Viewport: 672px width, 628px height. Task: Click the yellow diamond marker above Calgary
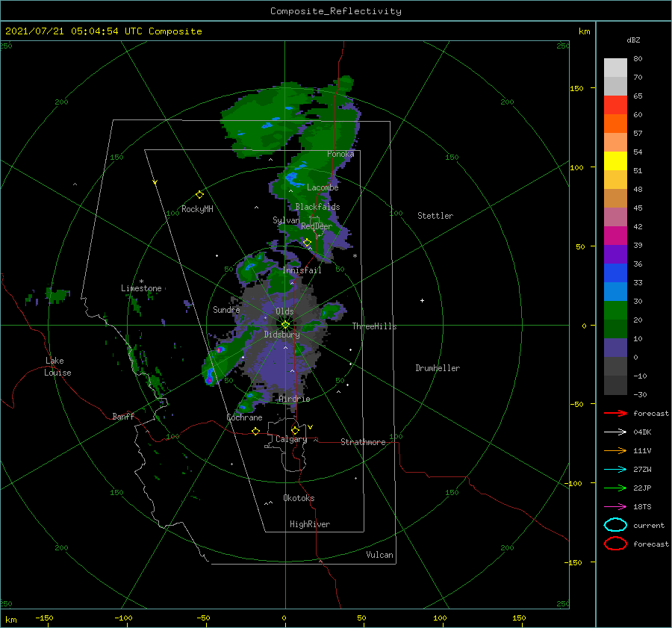(295, 430)
